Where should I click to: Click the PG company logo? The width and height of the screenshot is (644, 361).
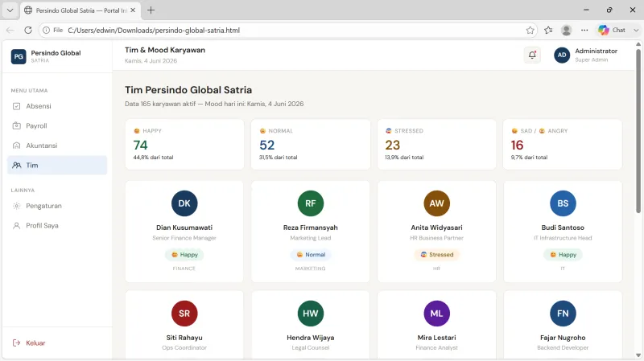pos(19,56)
